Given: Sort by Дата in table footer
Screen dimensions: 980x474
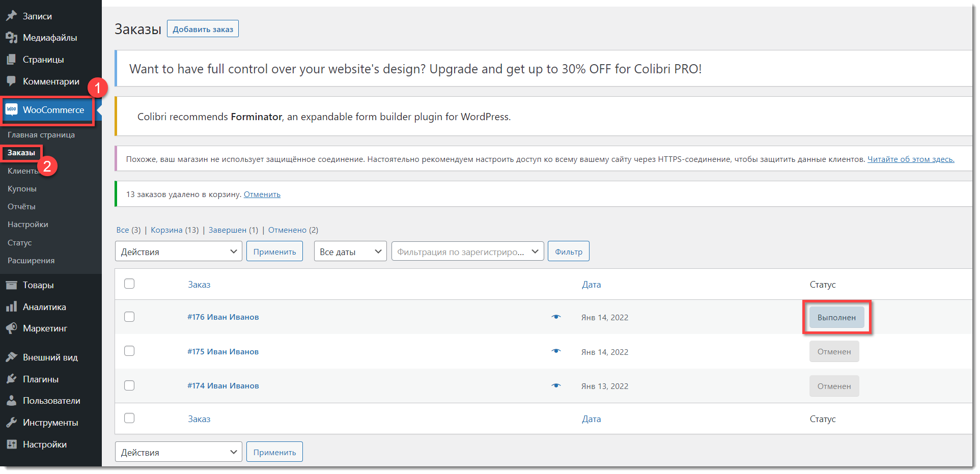Looking at the screenshot, I should tap(592, 419).
